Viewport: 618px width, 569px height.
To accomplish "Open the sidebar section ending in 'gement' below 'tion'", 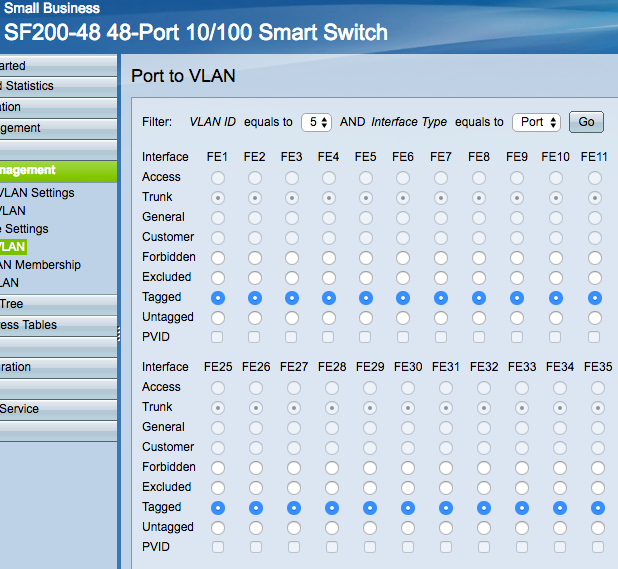I will [58, 128].
